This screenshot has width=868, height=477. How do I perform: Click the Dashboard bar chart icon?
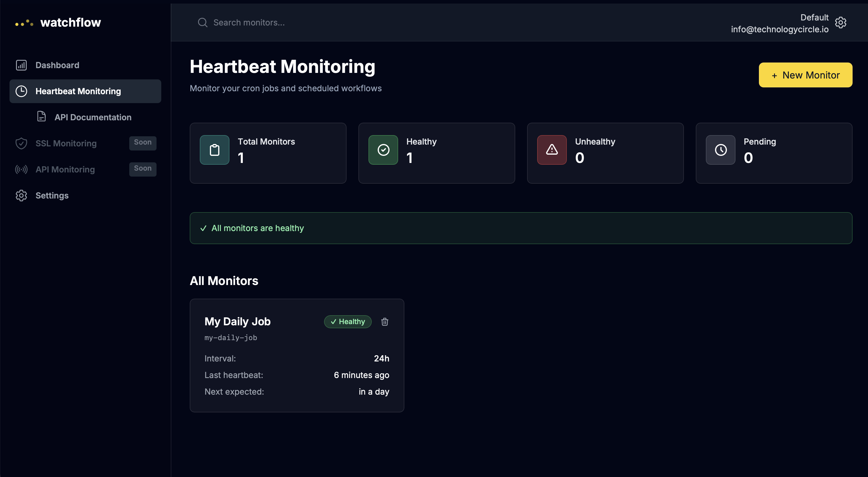coord(21,65)
